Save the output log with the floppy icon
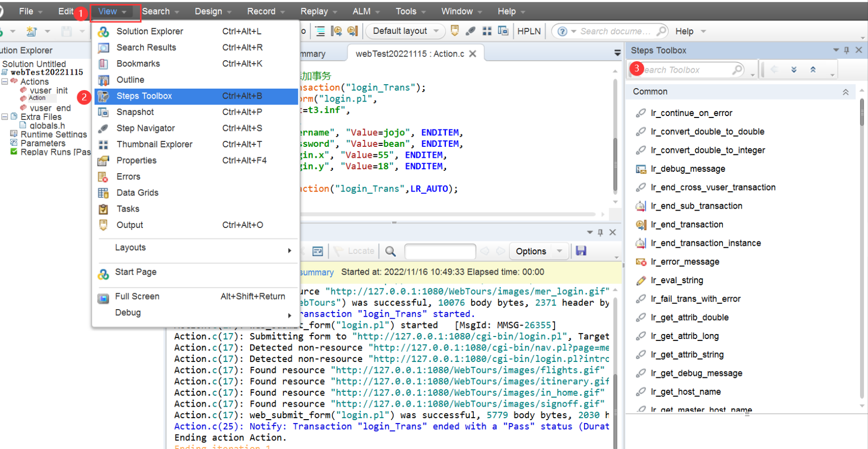 click(x=581, y=251)
